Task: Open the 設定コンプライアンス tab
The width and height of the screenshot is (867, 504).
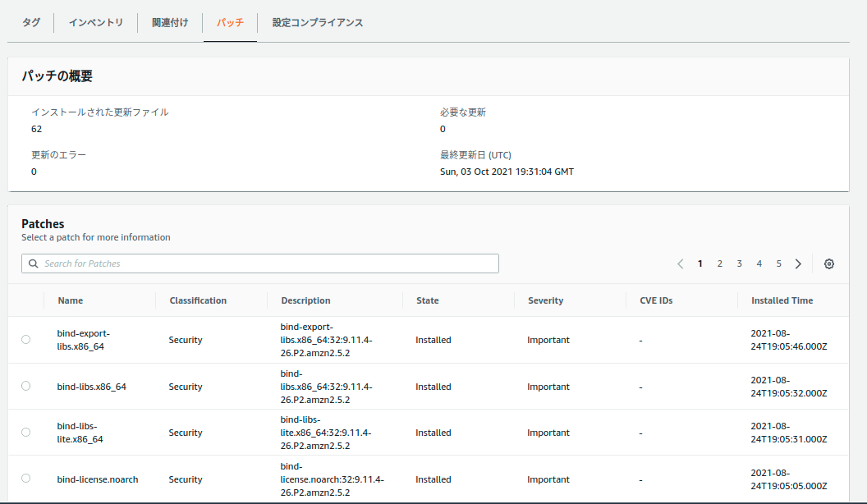Action: [318, 23]
